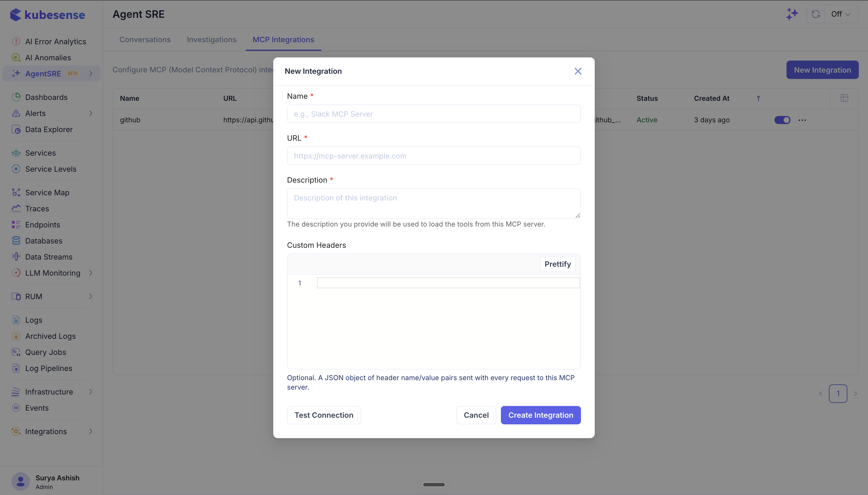Click the Active status text
Image resolution: width=868 pixels, height=495 pixels.
click(646, 120)
